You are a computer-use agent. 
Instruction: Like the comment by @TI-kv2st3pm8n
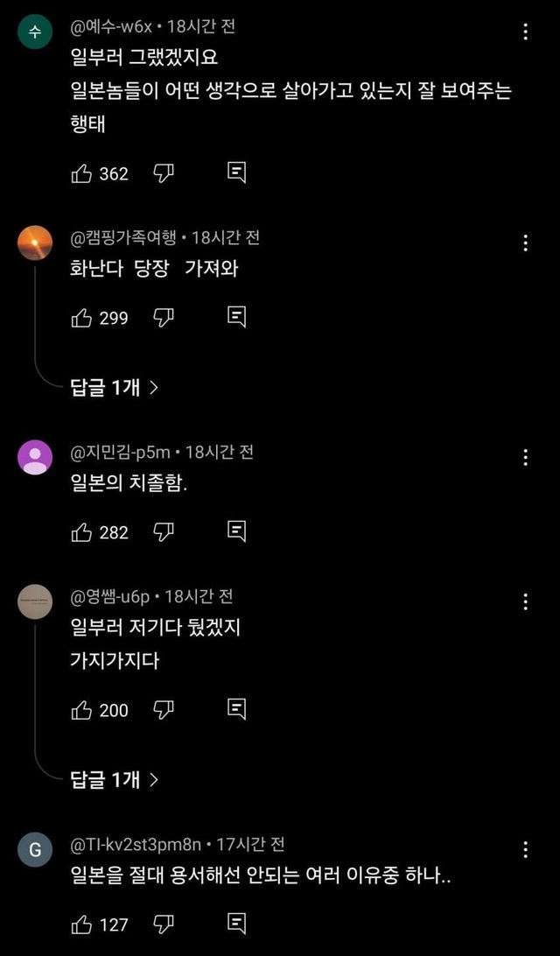(81, 924)
